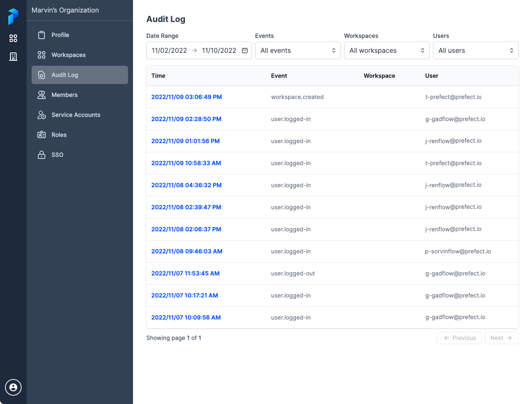Viewport: 532px width, 404px height.
Task: Open the user account avatar icon
Action: click(13, 387)
